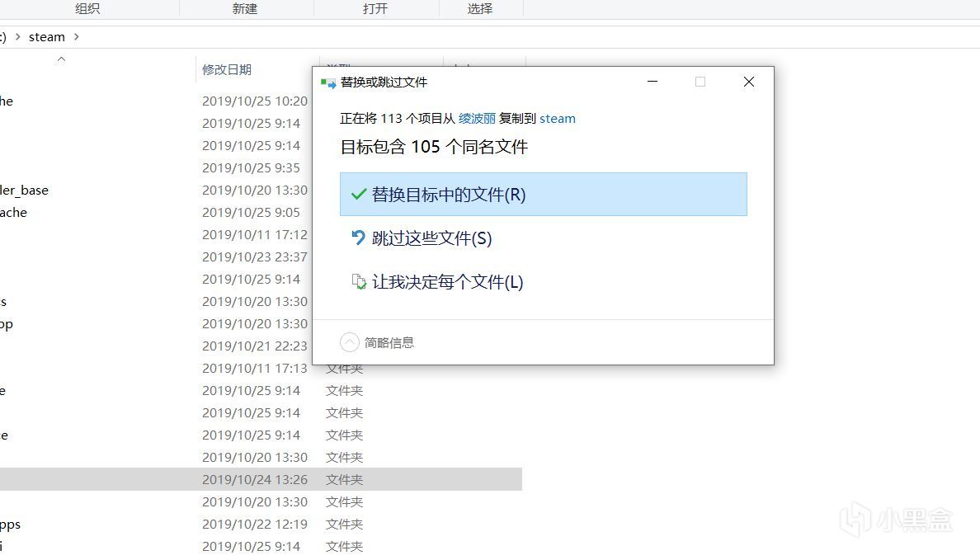Click the skip arrow icon beside 跳过这些文件
The width and height of the screenshot is (980, 560).
pos(359,238)
